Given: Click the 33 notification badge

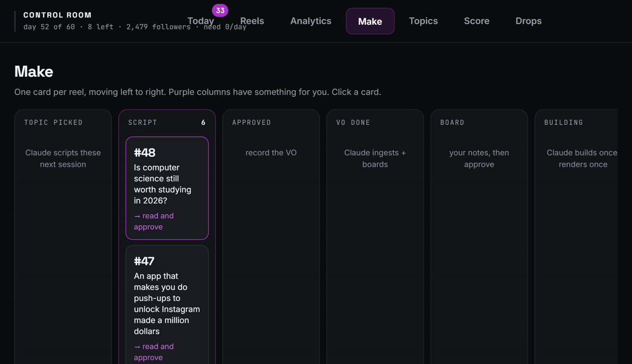Looking at the screenshot, I should 220,10.
